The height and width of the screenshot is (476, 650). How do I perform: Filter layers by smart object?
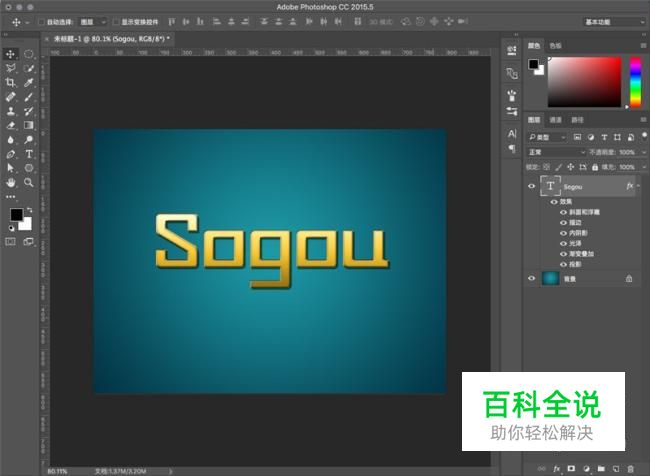(631, 137)
